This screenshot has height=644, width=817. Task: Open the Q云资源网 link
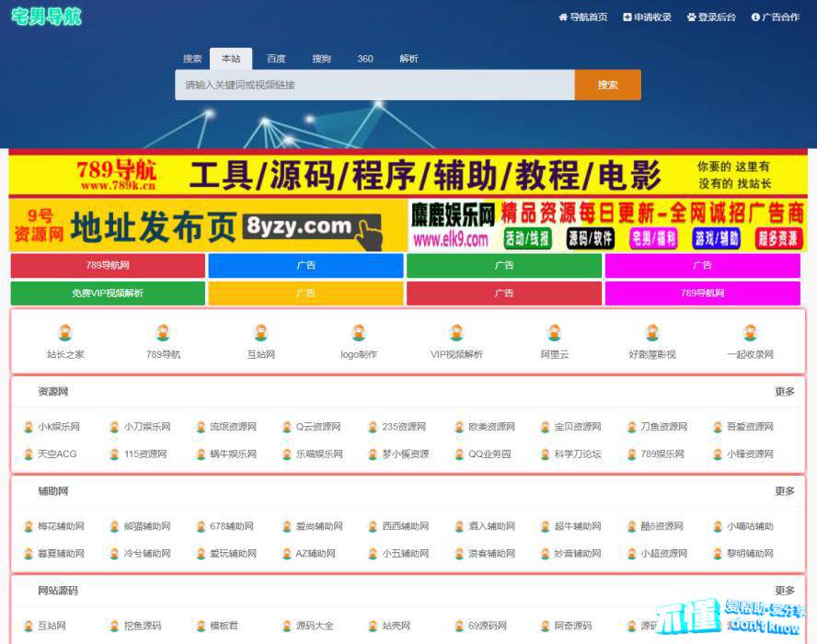click(318, 427)
